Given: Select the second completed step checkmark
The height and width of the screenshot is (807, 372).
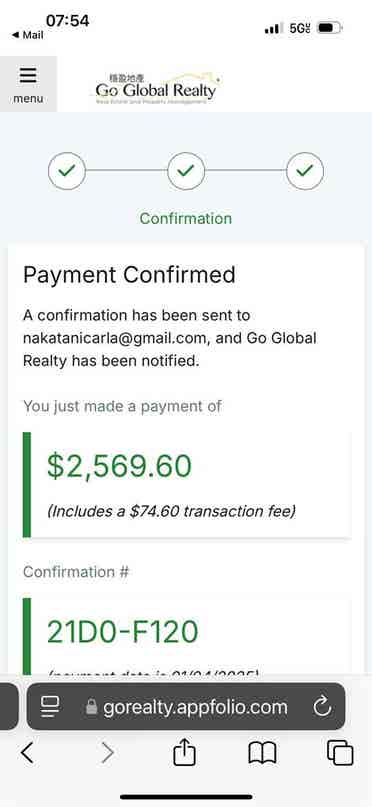Looking at the screenshot, I should [186, 171].
